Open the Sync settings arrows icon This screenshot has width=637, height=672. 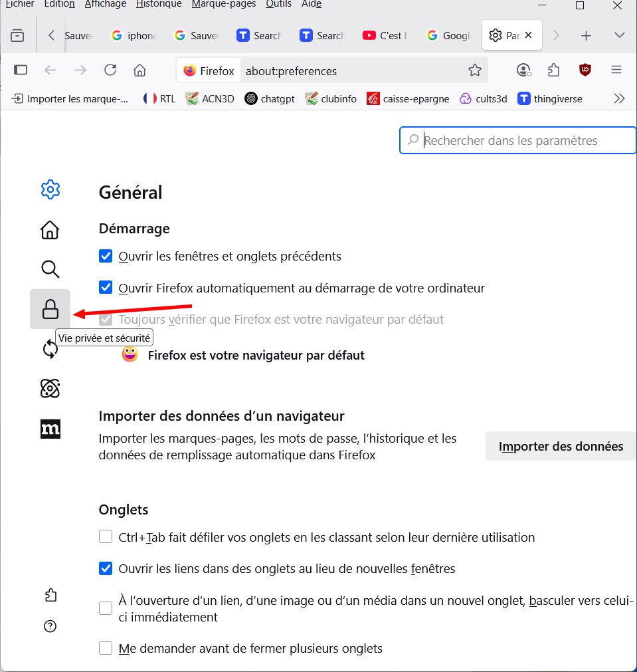pyautogui.click(x=50, y=349)
